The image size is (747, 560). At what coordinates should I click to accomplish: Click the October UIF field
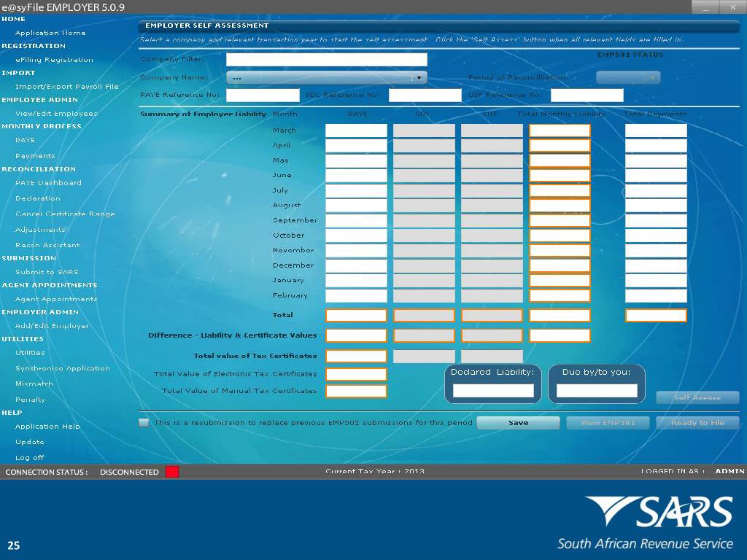(492, 236)
